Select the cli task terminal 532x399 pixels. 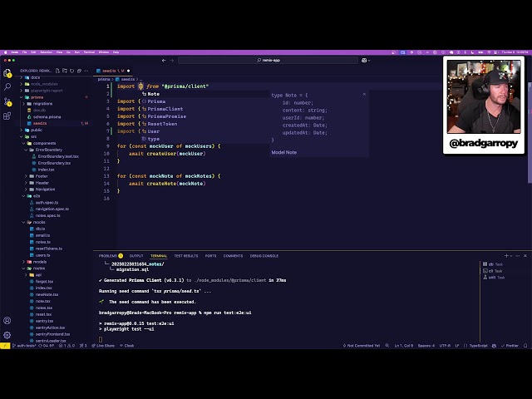click(493, 271)
